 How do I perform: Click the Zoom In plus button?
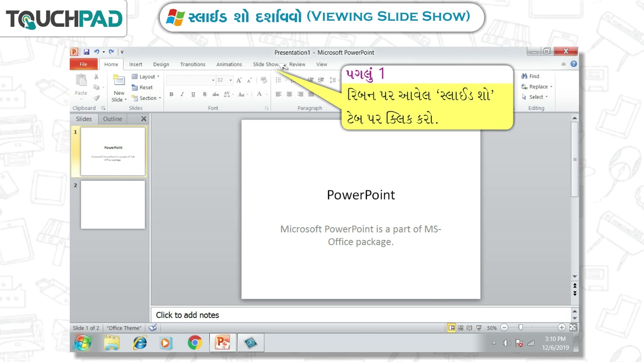[x=561, y=328]
